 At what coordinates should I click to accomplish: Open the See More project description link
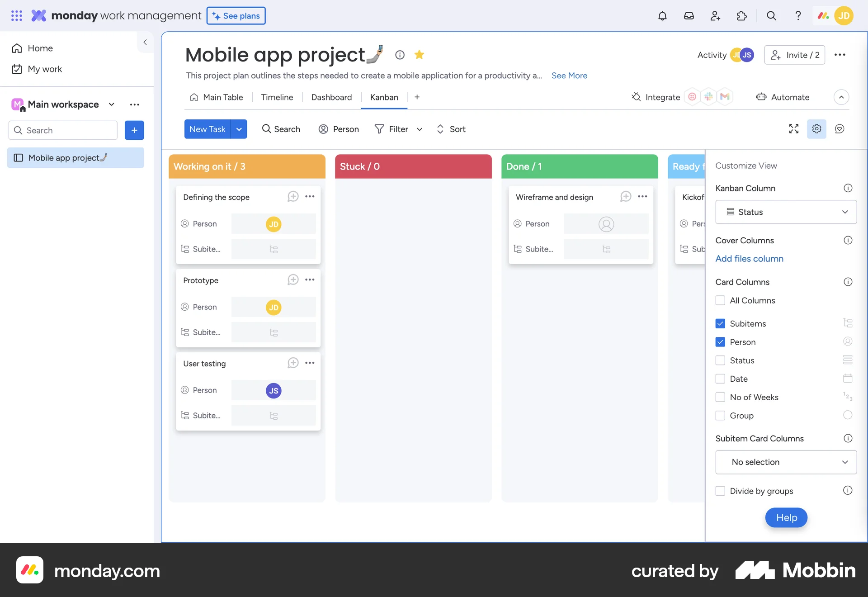tap(569, 76)
